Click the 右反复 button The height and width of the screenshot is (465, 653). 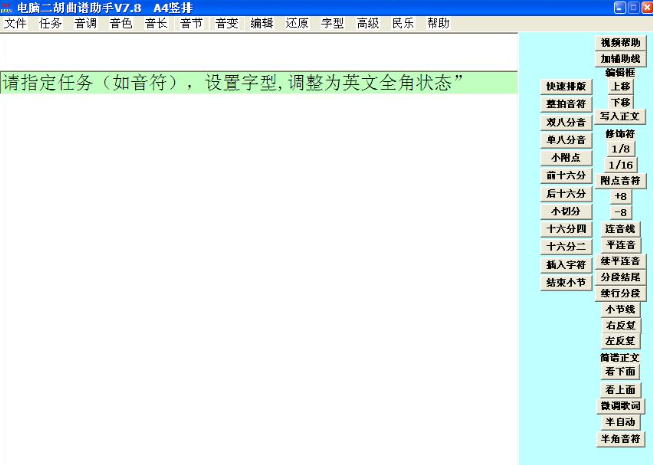click(621, 326)
